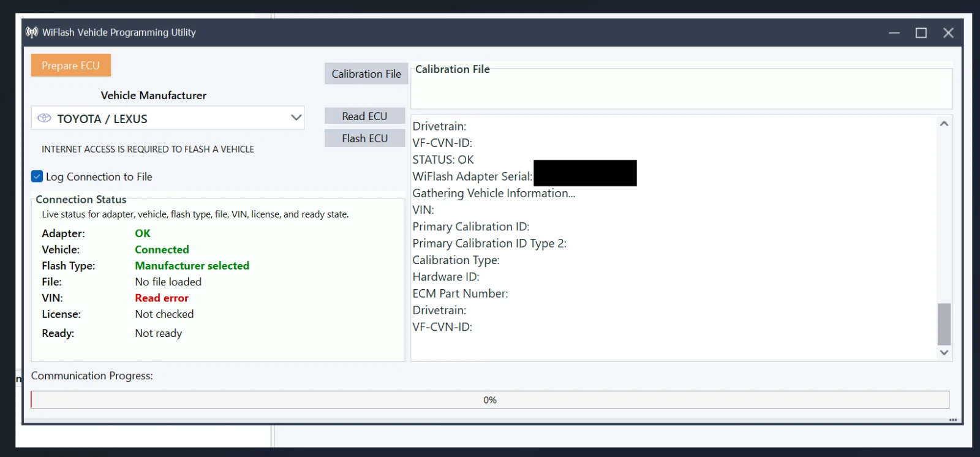Screen dimensions: 980x457
Task: Click the 'Live status for adapter, vehicle...' description
Action: click(195, 214)
